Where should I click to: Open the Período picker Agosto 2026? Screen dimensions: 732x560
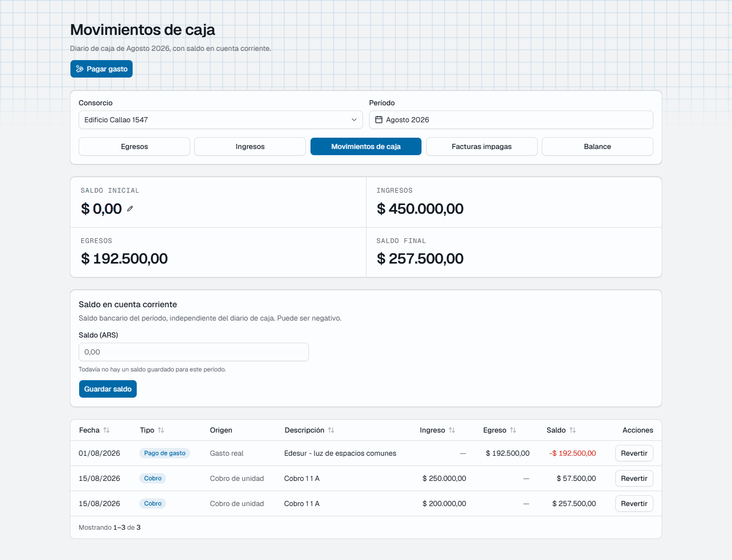pos(511,120)
